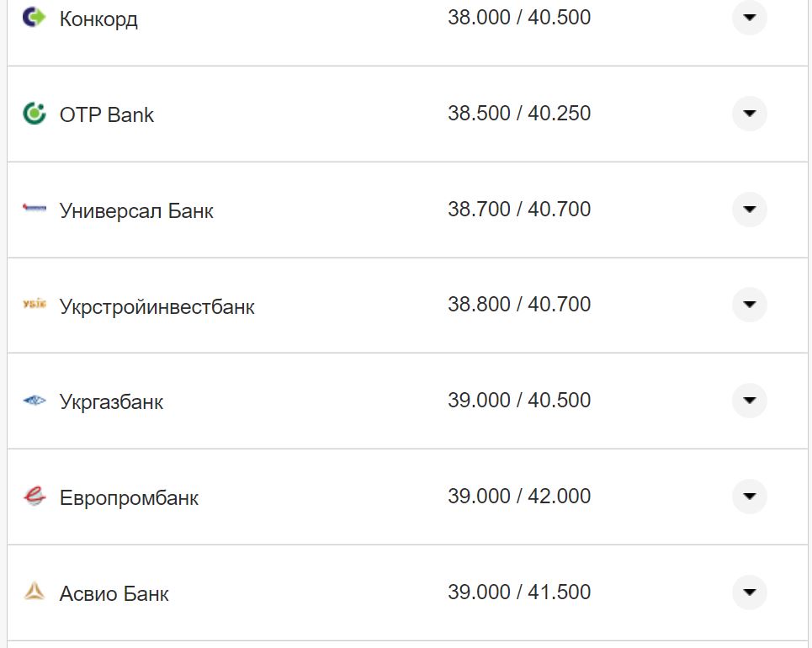Select the Укргазбанк bank name
The height and width of the screenshot is (648, 812).
point(111,402)
